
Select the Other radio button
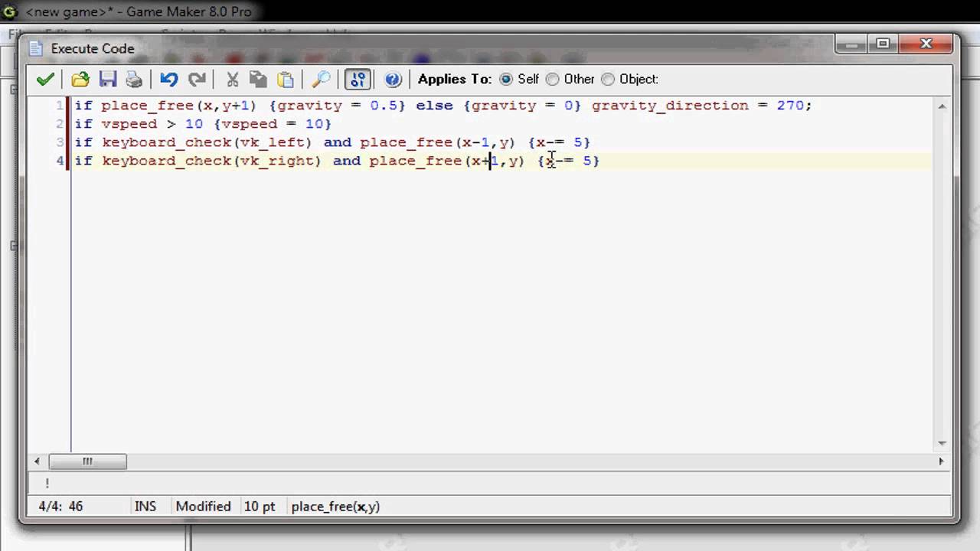(x=552, y=79)
